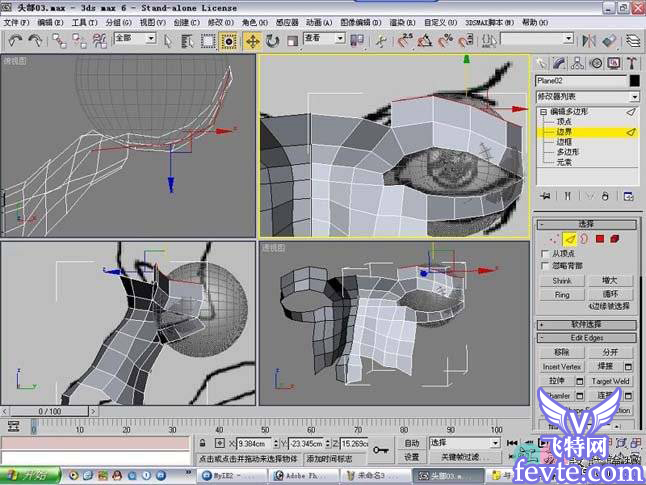Viewport: 646px width, 485px height.
Task: Click the Plane02 object name field
Action: click(581, 81)
